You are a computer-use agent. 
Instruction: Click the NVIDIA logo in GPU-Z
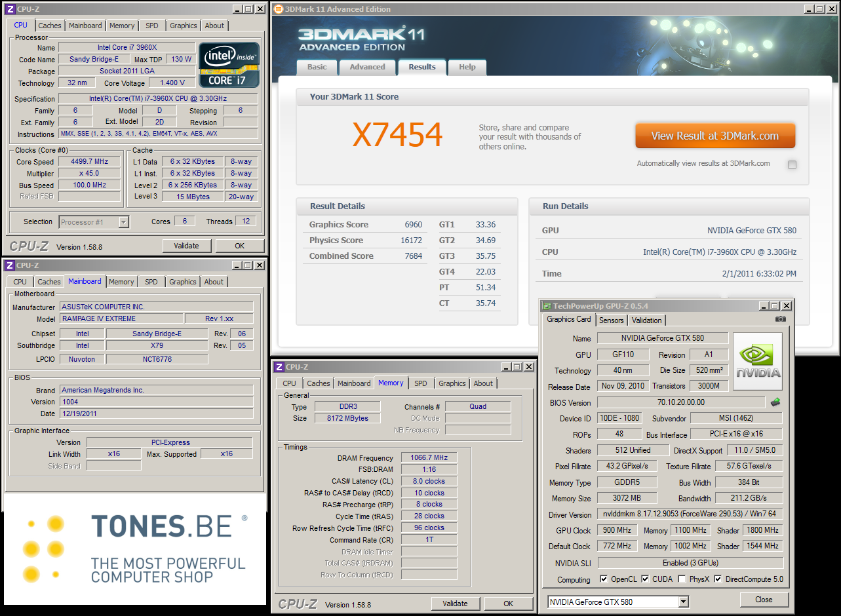click(758, 362)
